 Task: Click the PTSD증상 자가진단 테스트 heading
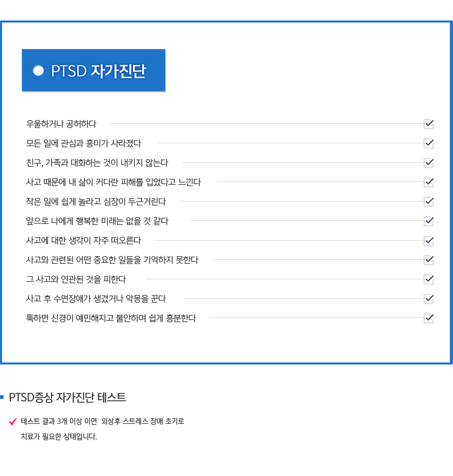pos(67,397)
